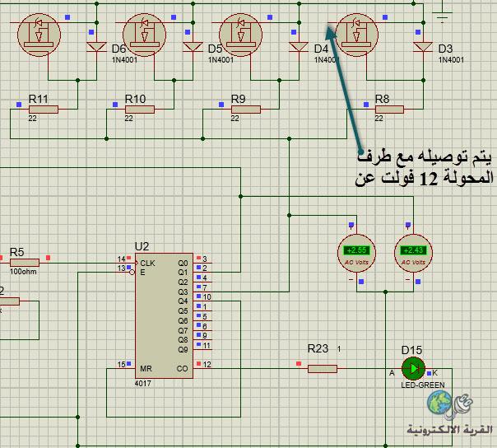
Task: Click the AC voltmeter reading +2.43
Action: 413,253
